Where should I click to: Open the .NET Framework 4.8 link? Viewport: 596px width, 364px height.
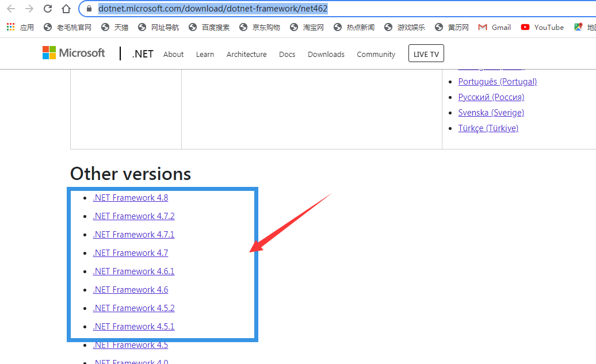point(131,198)
